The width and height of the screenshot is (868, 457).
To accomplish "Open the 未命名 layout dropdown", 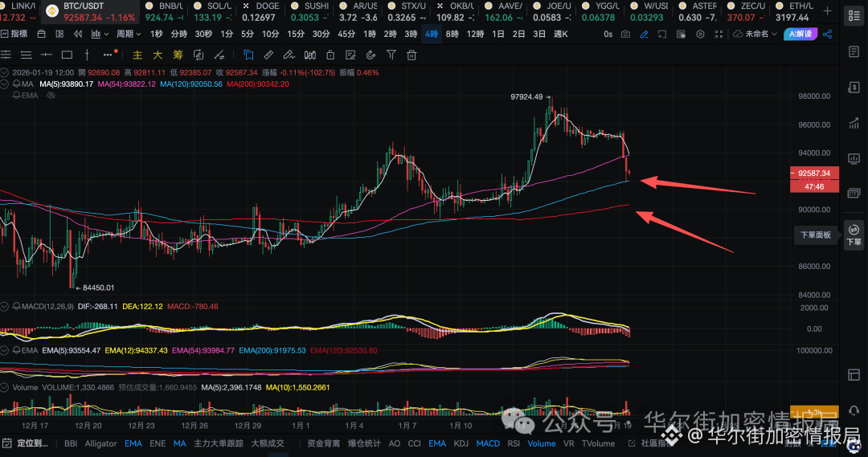I will (x=755, y=35).
